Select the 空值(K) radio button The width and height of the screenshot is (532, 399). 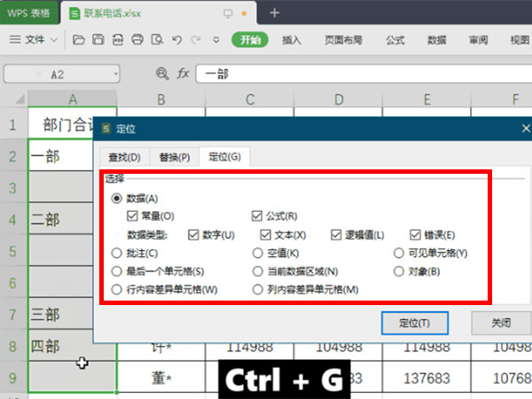[259, 253]
